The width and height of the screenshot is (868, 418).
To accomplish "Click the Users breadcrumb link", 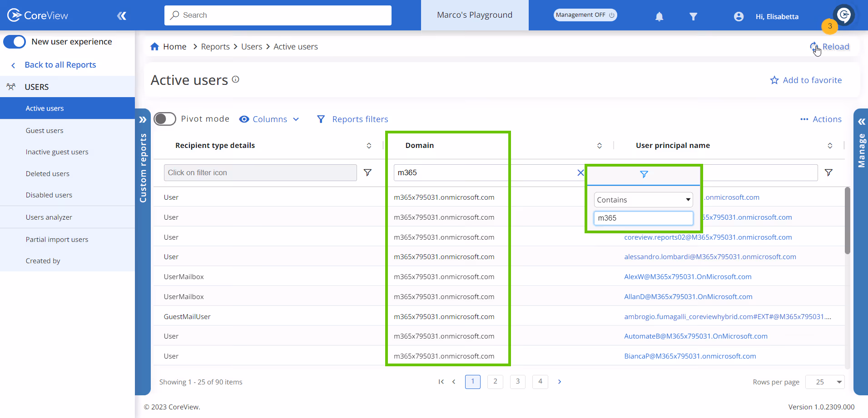I will [252, 47].
